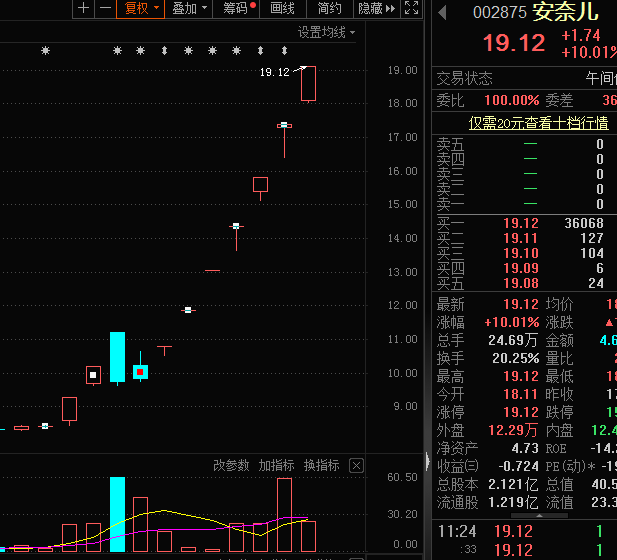The image size is (617, 560).
Task: Click tall cyan volume bar
Action: pos(117,514)
